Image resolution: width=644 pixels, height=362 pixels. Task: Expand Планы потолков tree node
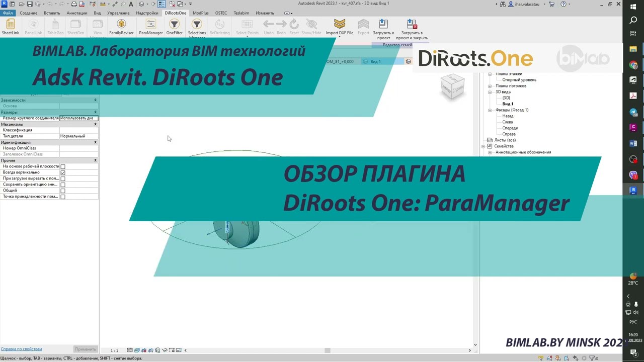pos(490,86)
